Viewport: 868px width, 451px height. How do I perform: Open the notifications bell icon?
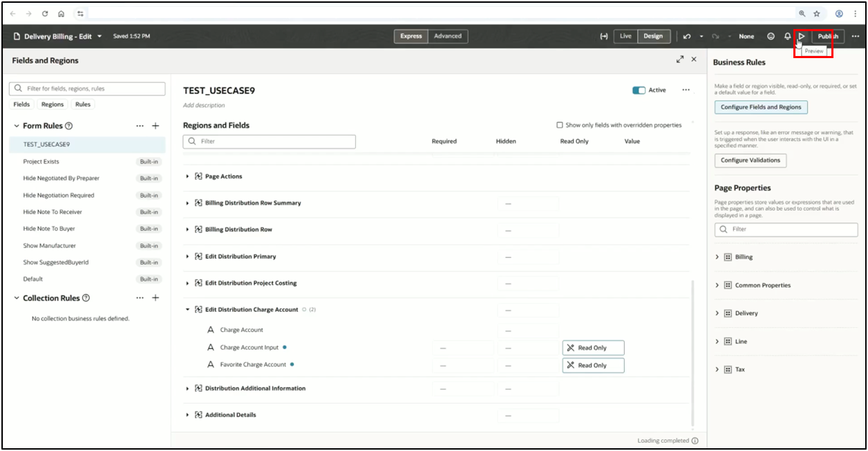(x=787, y=36)
